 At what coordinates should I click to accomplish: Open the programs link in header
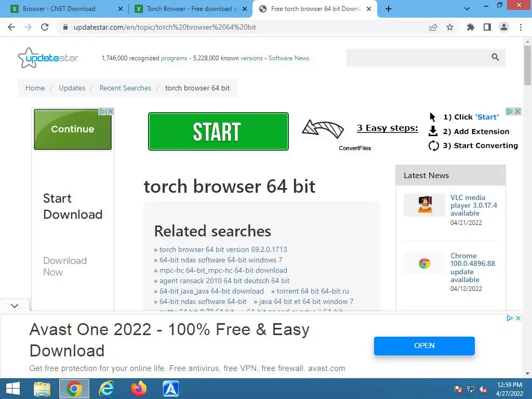click(x=174, y=58)
